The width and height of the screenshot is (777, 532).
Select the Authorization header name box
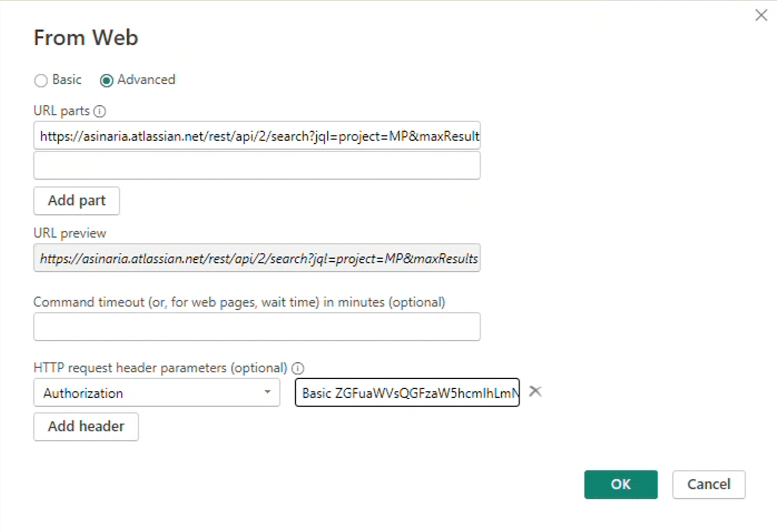136,392
